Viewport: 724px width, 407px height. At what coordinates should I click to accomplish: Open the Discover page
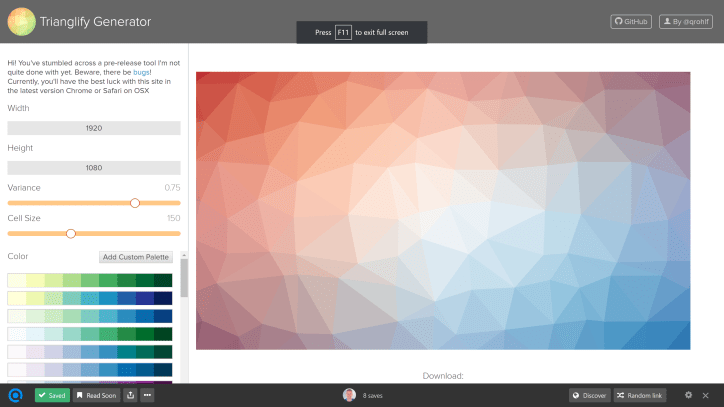(589, 395)
